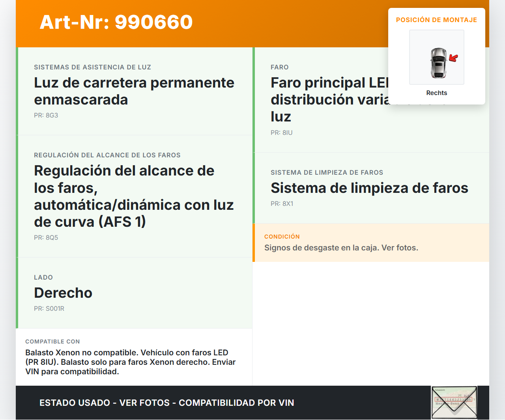Select the Balasto Xenon compatibility note
The width and height of the screenshot is (505, 420).
tap(130, 362)
